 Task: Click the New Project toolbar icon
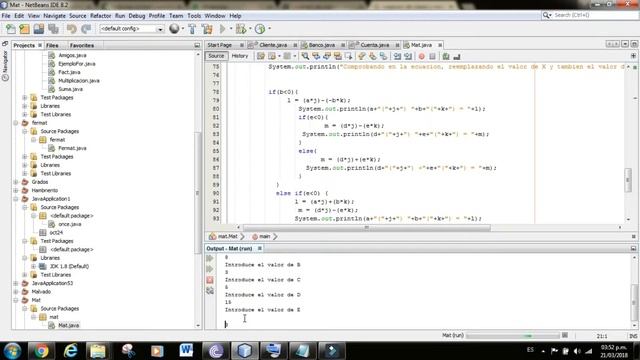click(x=24, y=29)
